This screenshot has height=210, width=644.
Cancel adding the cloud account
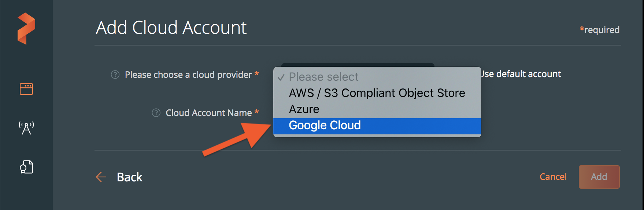pyautogui.click(x=553, y=177)
